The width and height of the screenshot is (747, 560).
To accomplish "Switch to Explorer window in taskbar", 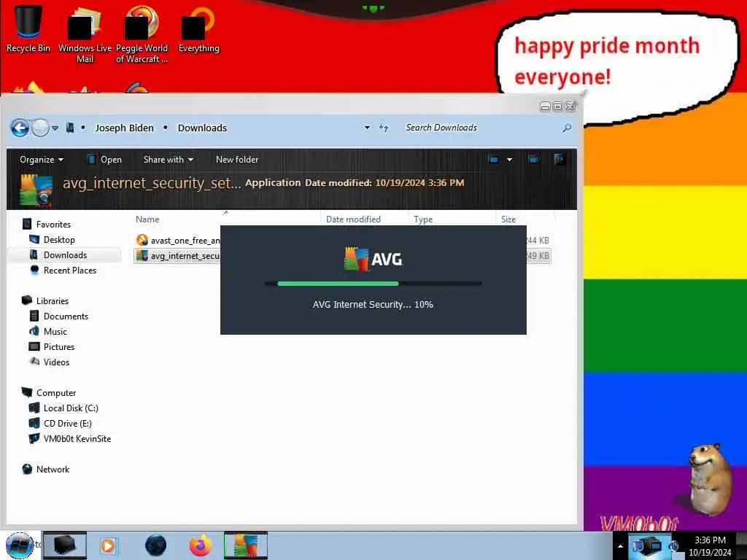I will [x=65, y=545].
